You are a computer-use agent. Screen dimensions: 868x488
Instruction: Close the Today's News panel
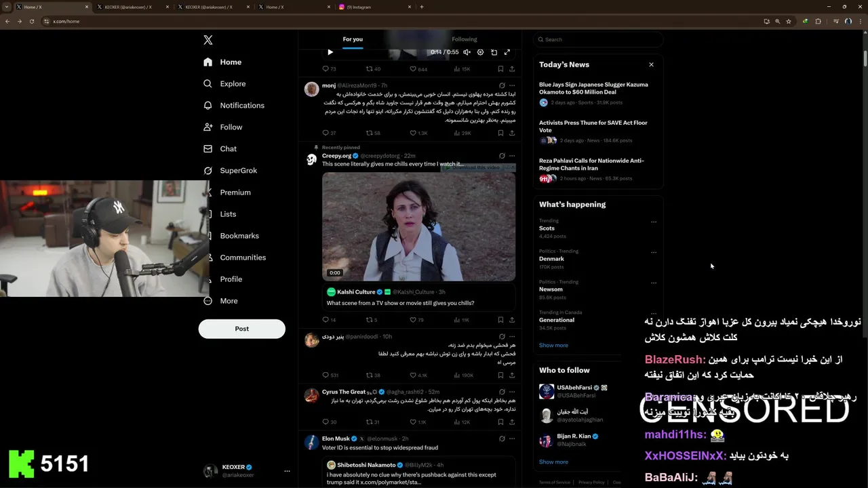651,64
